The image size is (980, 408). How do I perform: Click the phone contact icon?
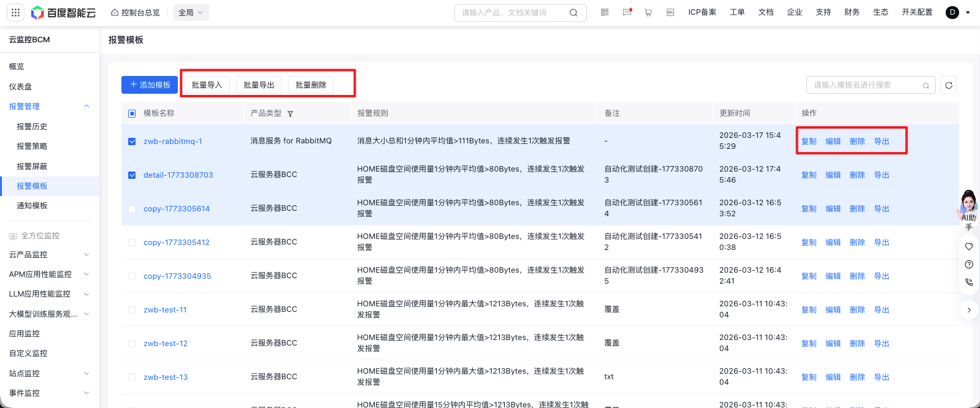tap(969, 282)
